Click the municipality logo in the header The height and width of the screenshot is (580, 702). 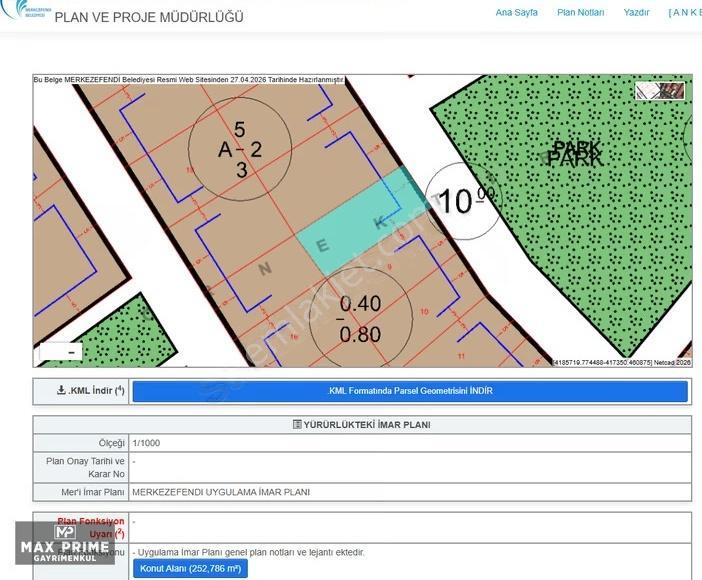(x=26, y=10)
